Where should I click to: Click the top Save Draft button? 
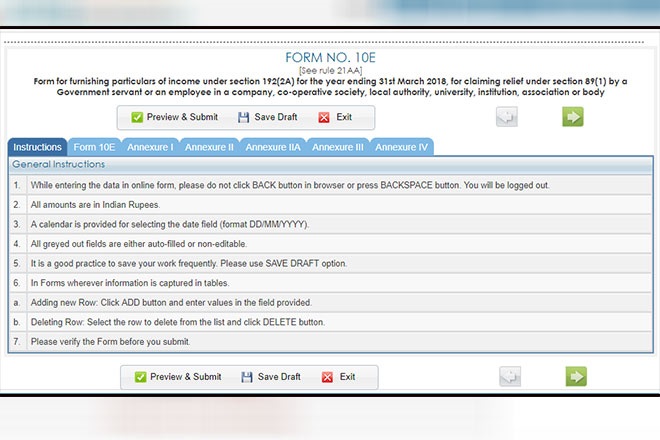coord(267,117)
